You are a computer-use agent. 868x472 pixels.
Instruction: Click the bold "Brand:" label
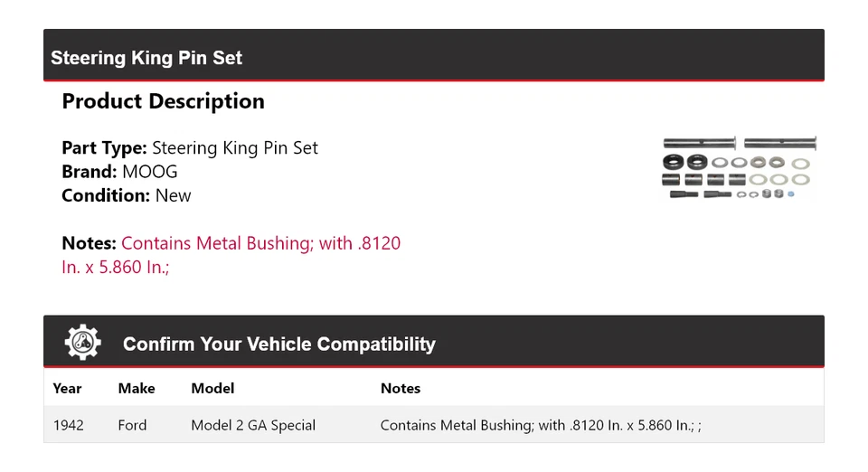click(89, 172)
